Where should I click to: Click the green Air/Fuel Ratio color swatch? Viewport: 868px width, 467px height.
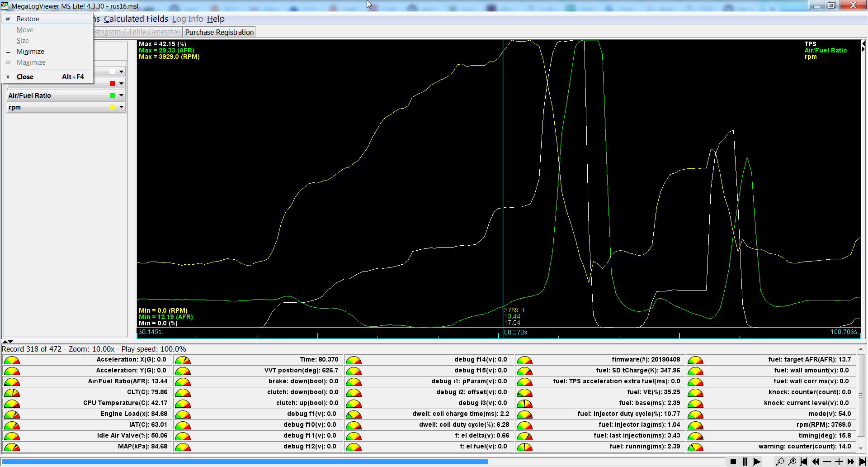pyautogui.click(x=112, y=95)
